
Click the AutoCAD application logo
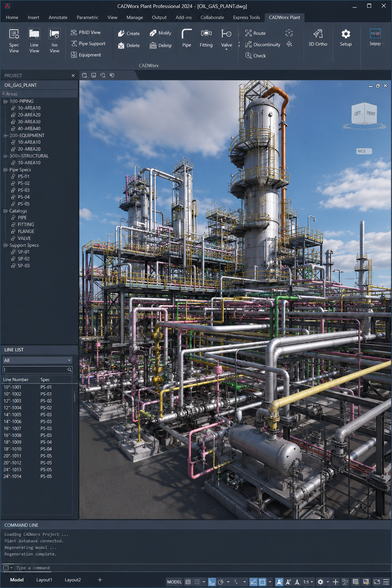coord(7,6)
